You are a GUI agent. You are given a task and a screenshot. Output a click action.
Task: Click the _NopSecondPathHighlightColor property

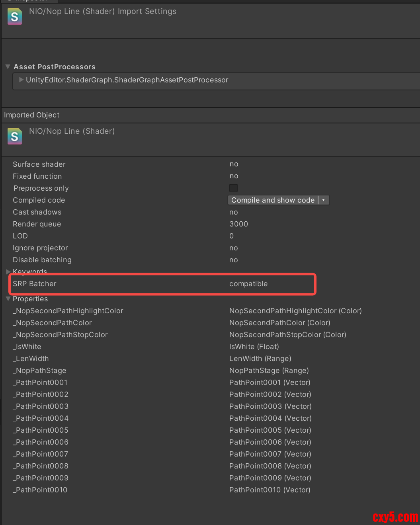coord(68,311)
